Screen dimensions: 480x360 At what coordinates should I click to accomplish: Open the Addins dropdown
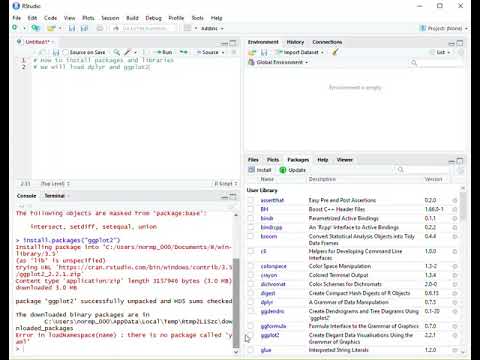click(x=212, y=28)
